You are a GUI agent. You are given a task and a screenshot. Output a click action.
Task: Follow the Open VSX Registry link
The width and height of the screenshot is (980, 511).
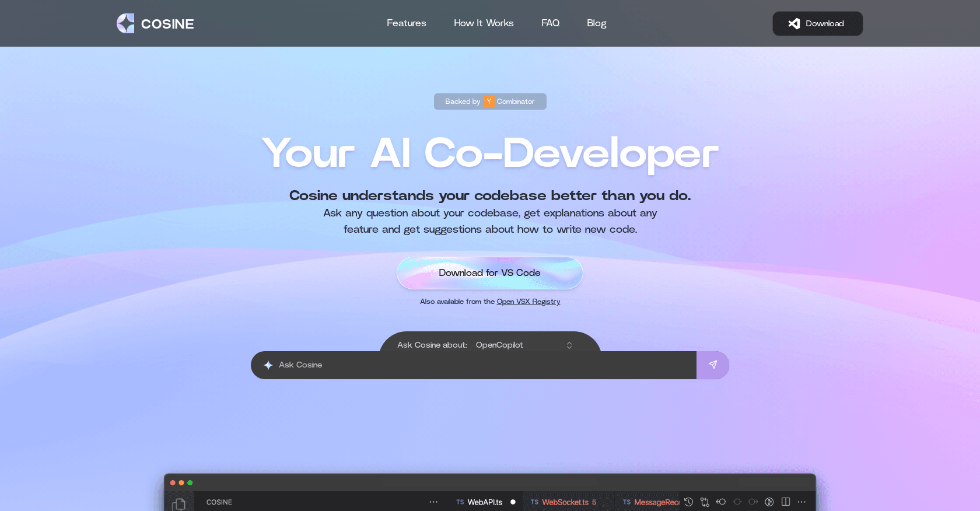click(528, 302)
